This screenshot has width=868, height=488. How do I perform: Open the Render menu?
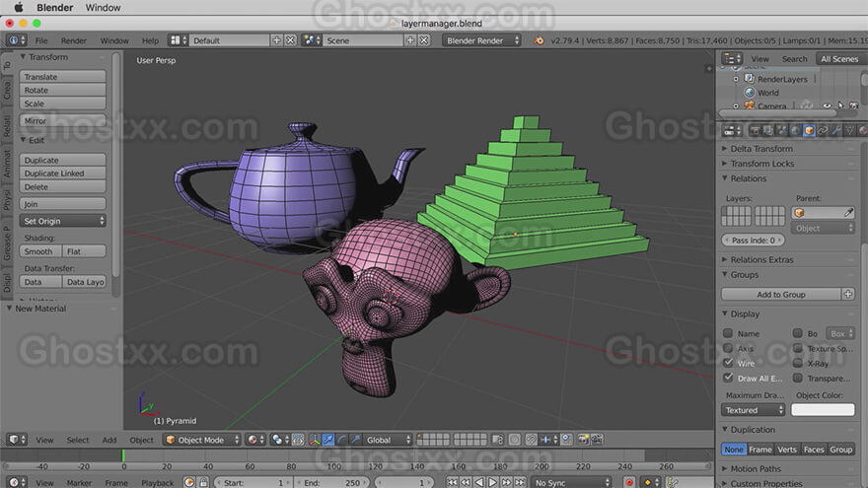coord(74,40)
